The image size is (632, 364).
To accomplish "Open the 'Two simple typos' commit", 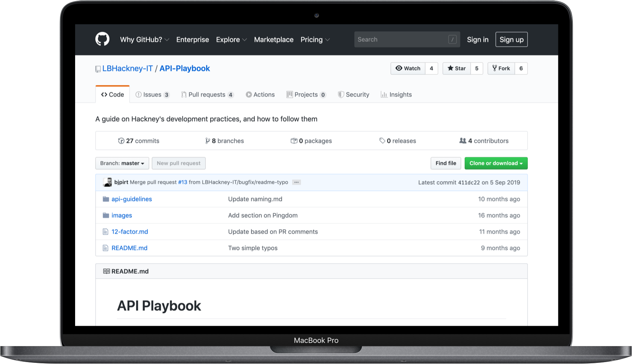I will [x=253, y=248].
